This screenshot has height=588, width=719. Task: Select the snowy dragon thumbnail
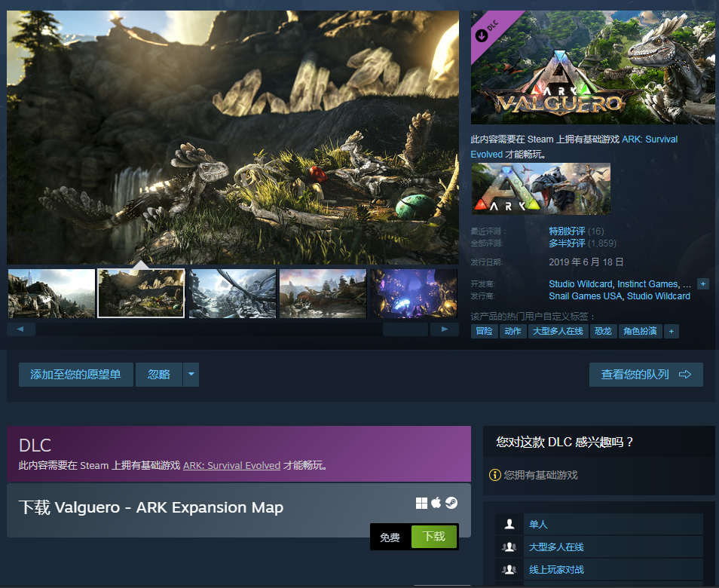click(x=232, y=293)
